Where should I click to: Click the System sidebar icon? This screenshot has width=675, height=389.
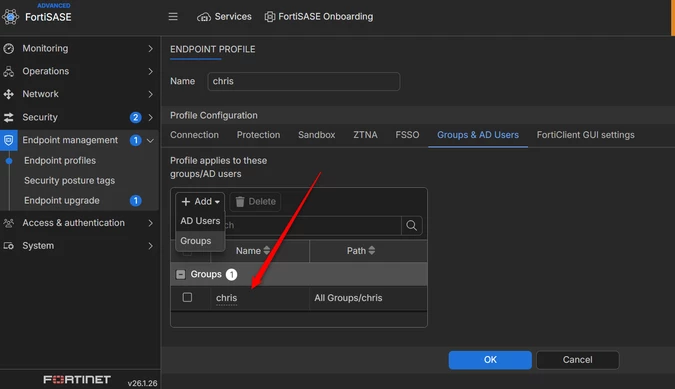(9, 246)
